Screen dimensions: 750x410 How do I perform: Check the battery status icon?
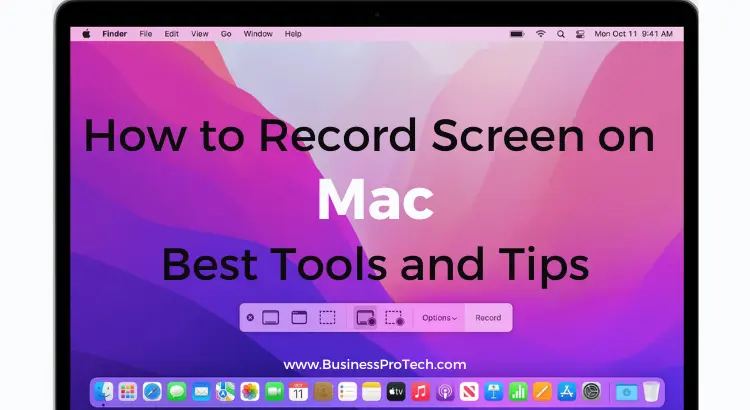[x=517, y=34]
